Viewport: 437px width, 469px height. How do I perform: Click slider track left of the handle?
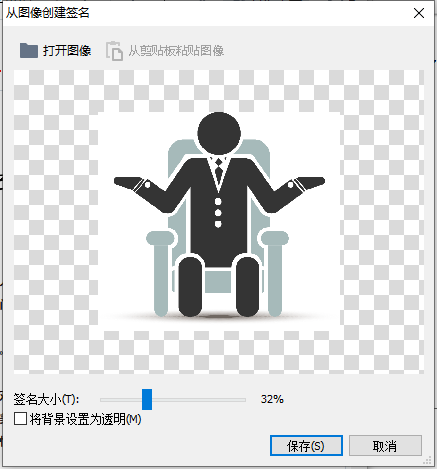click(x=121, y=399)
